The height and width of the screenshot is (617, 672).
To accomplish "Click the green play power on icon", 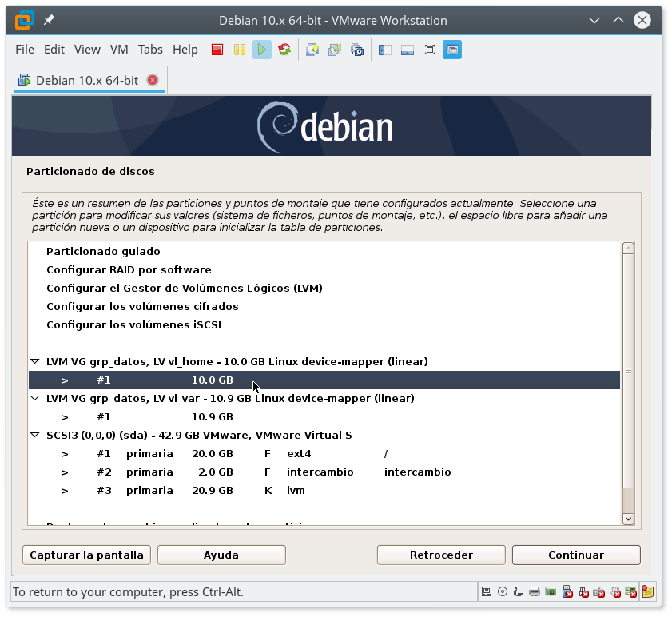I will click(262, 50).
